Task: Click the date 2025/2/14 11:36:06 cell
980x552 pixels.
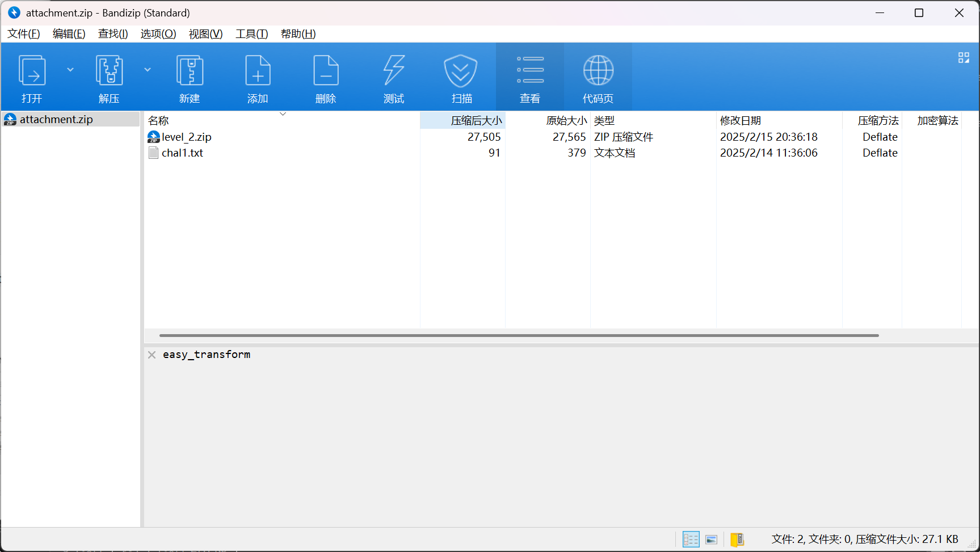Action: coord(769,153)
